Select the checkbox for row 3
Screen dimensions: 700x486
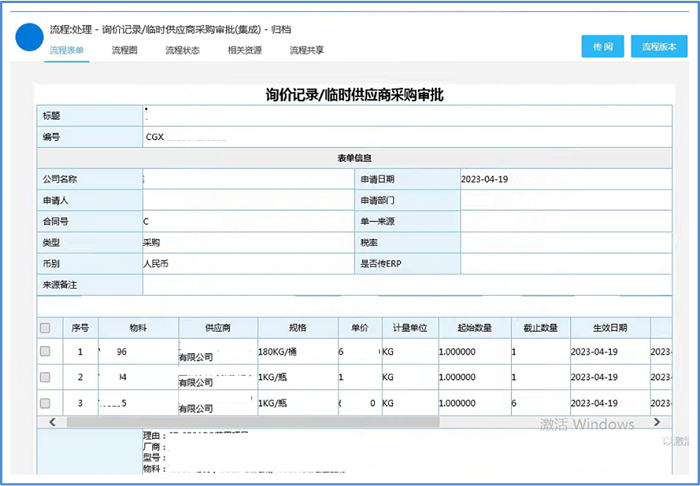[45, 402]
